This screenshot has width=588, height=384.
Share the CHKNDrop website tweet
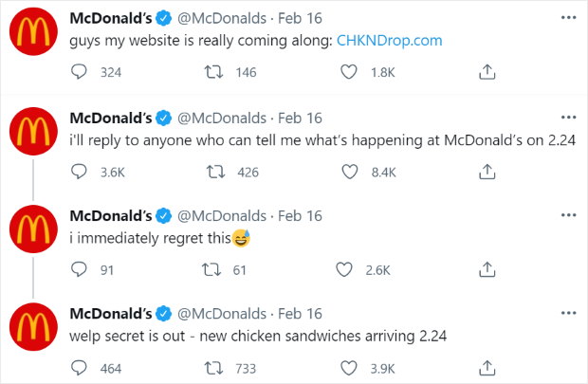tap(486, 72)
